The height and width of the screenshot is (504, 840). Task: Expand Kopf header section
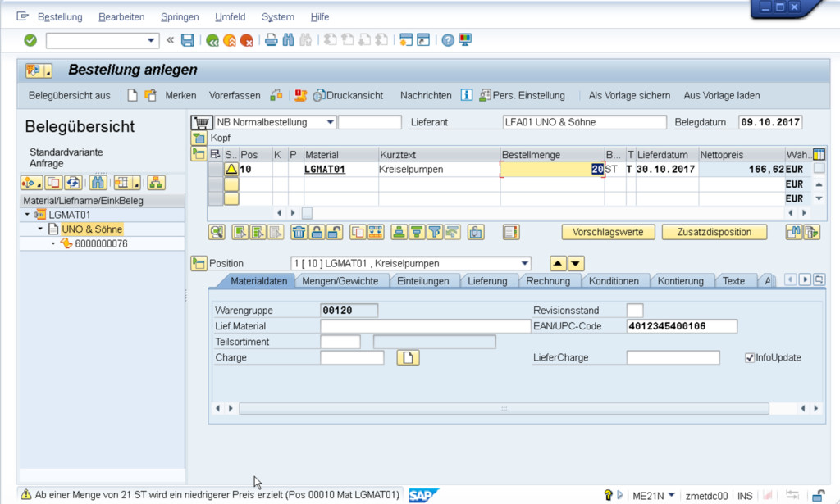tap(198, 138)
